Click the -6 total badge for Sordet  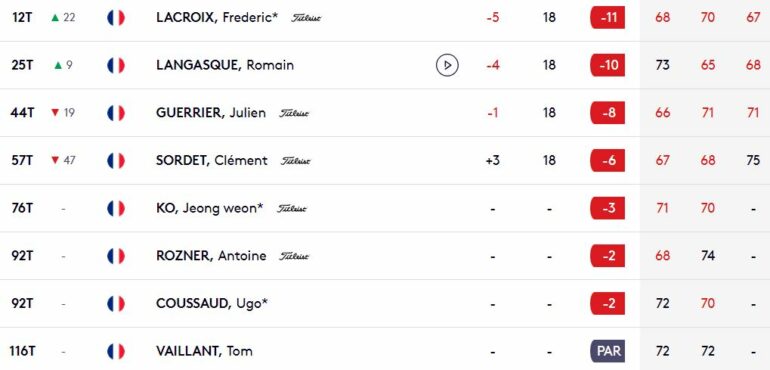tap(607, 161)
